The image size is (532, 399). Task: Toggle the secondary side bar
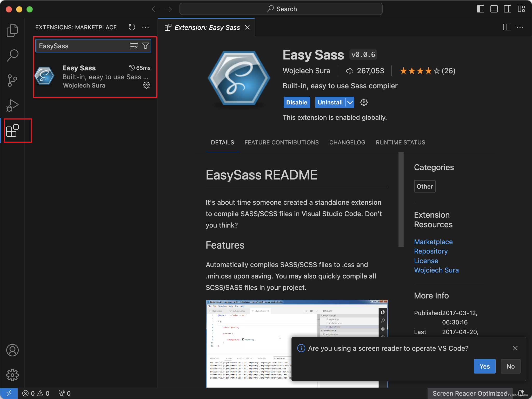(508, 9)
